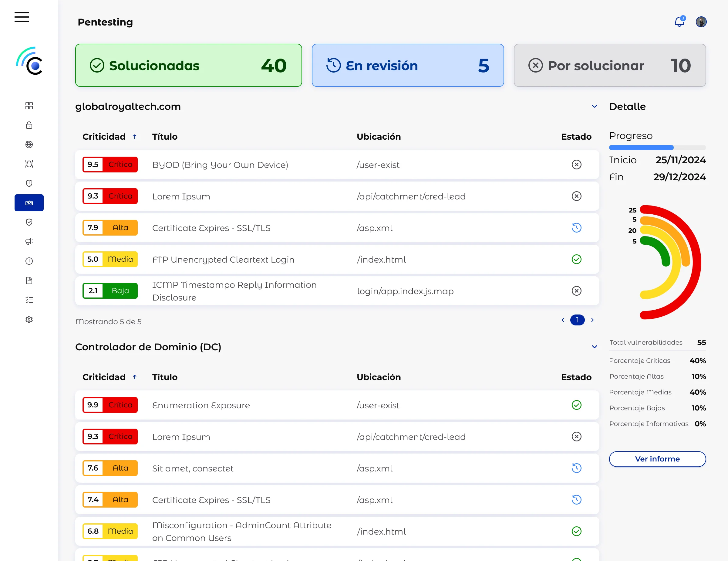Image resolution: width=728 pixels, height=561 pixels.
Task: Open the settings gear in sidebar
Action: pos(29,319)
